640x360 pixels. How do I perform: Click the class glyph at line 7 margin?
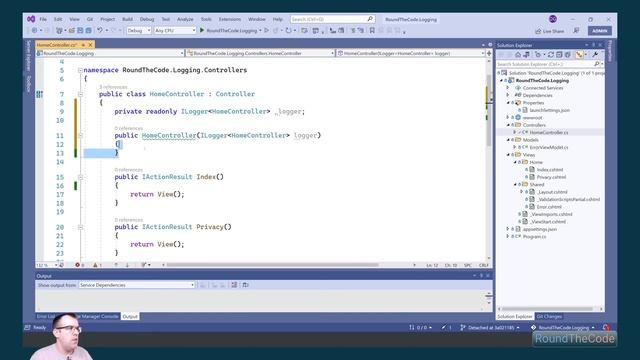tap(39, 94)
